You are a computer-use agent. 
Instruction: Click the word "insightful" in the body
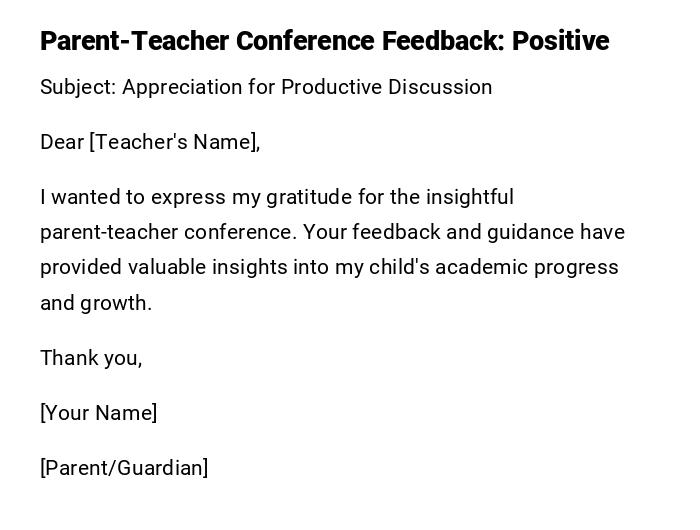(x=469, y=197)
